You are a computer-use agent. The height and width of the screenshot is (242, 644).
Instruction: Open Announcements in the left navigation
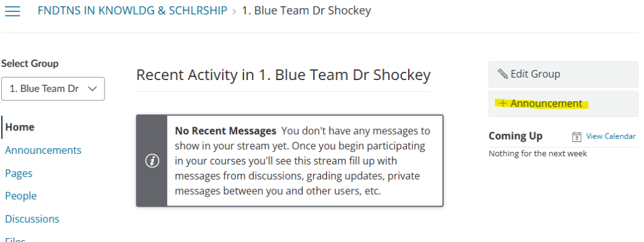point(43,150)
